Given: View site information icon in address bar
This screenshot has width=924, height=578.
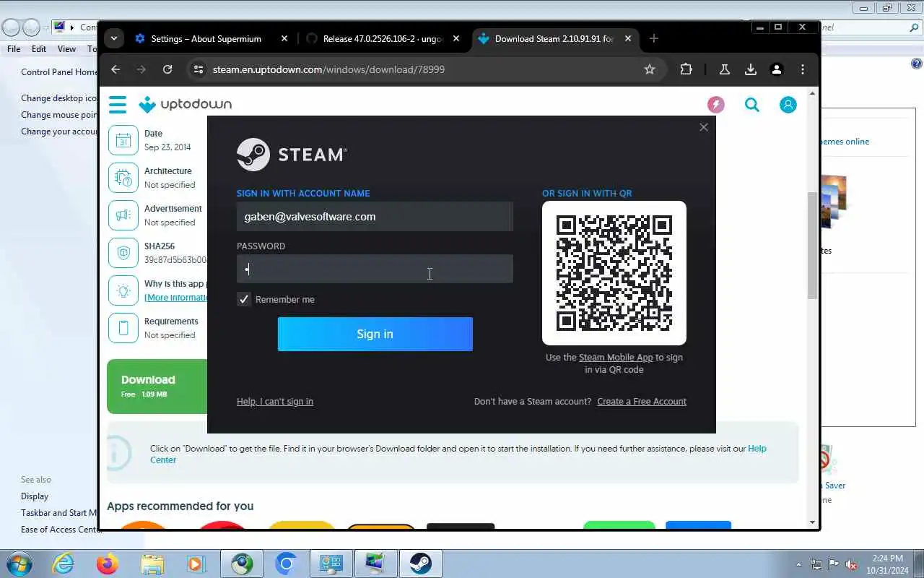Looking at the screenshot, I should [199, 69].
